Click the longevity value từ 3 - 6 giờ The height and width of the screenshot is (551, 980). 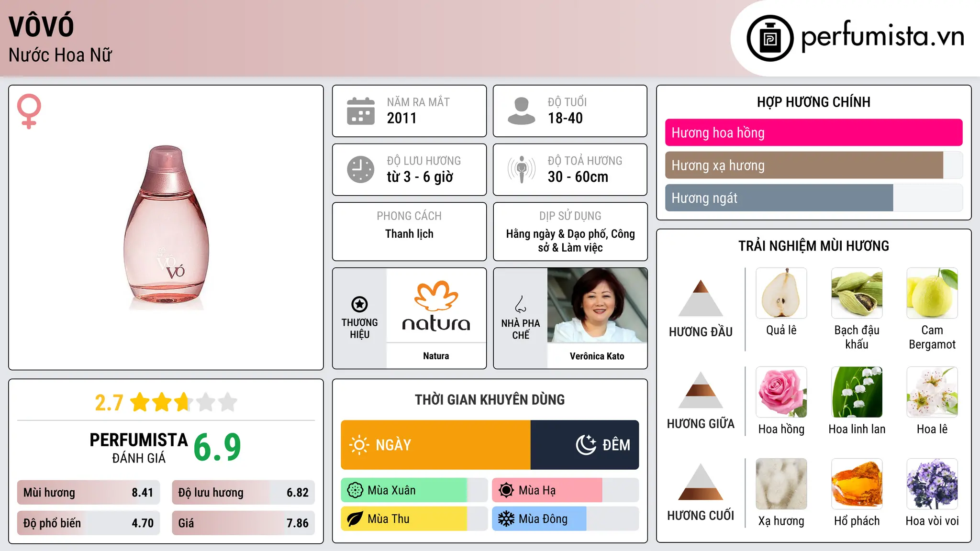420,177
